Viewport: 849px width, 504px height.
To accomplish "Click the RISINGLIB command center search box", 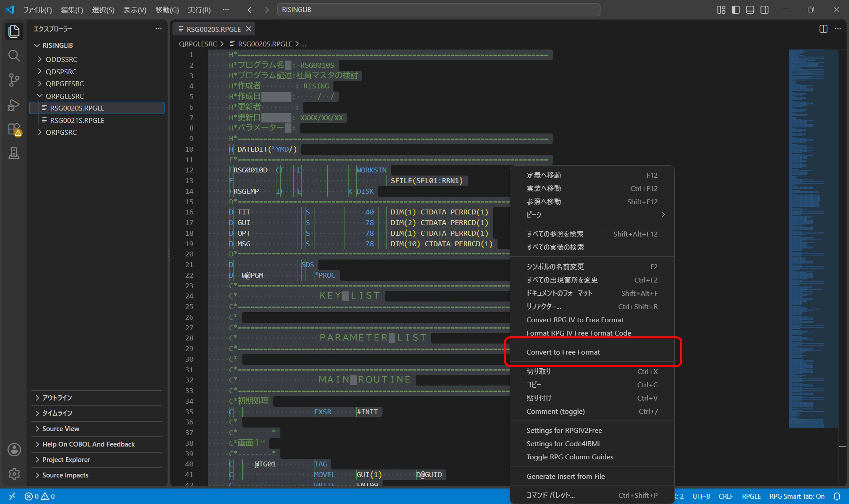I will coord(439,10).
